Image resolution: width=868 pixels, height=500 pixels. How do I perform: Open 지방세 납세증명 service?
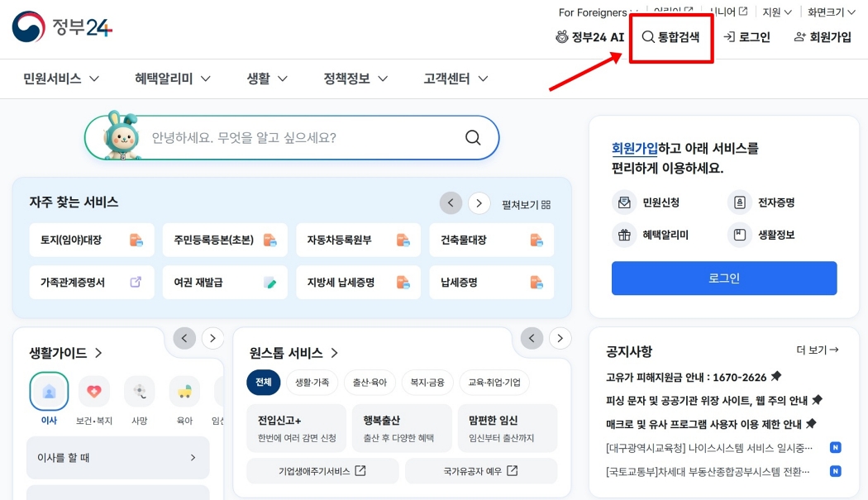[358, 283]
